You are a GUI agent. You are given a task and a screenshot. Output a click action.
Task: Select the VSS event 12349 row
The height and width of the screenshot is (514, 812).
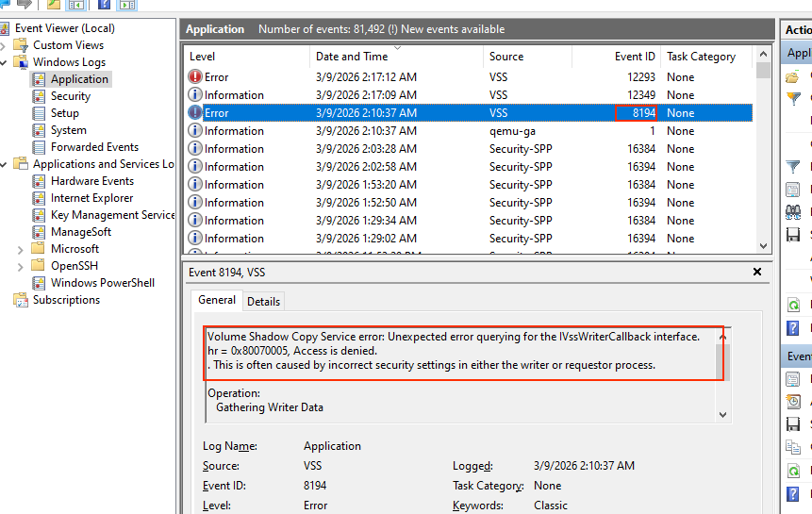pos(469,94)
